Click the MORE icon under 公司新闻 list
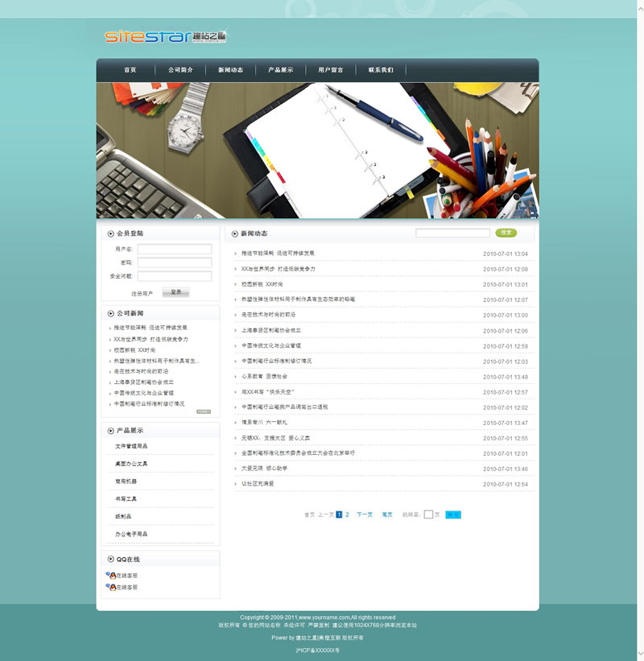Viewport: 644px width, 661px height. [204, 411]
